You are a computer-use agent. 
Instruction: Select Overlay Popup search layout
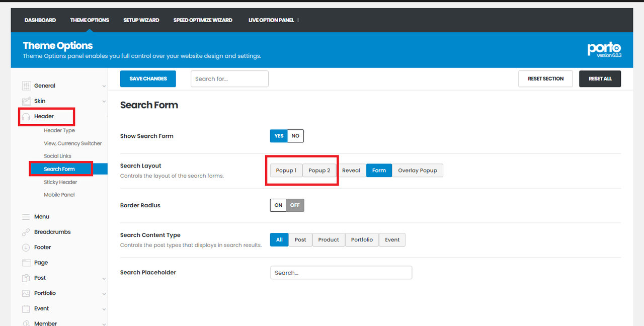click(418, 171)
